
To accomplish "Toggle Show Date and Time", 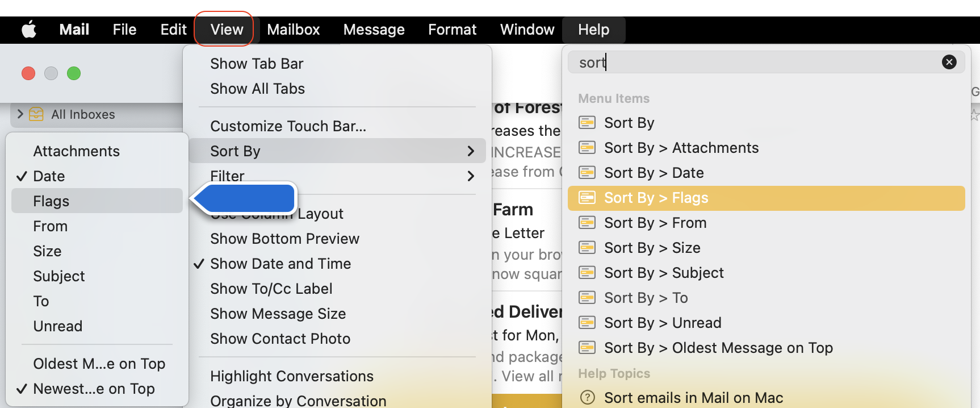I will coord(337,264).
